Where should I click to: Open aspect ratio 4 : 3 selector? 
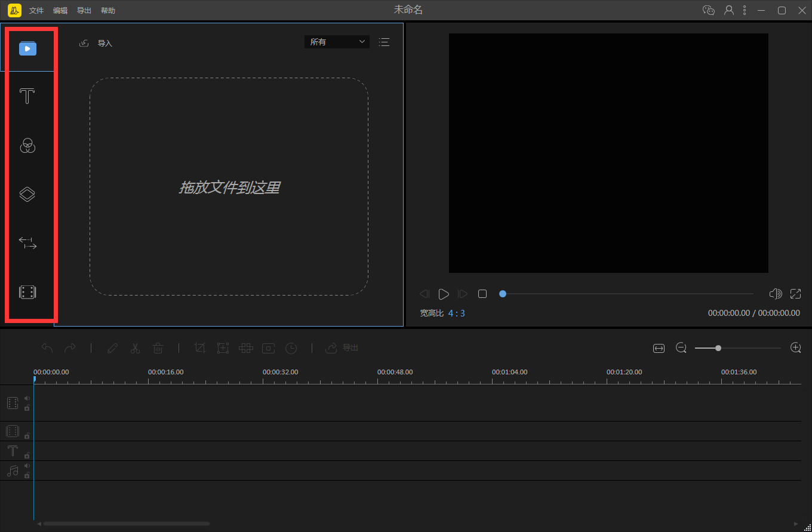(457, 313)
